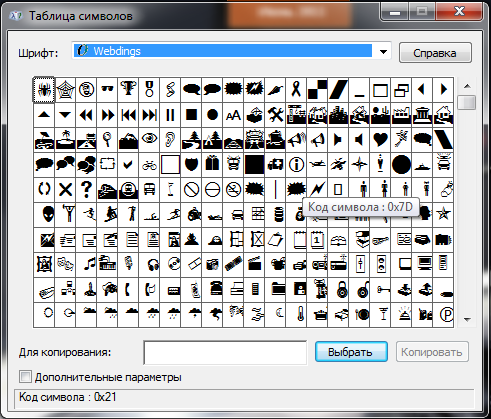Minimize the Таблица символов window
491x419 pixels.
click(x=395, y=12)
